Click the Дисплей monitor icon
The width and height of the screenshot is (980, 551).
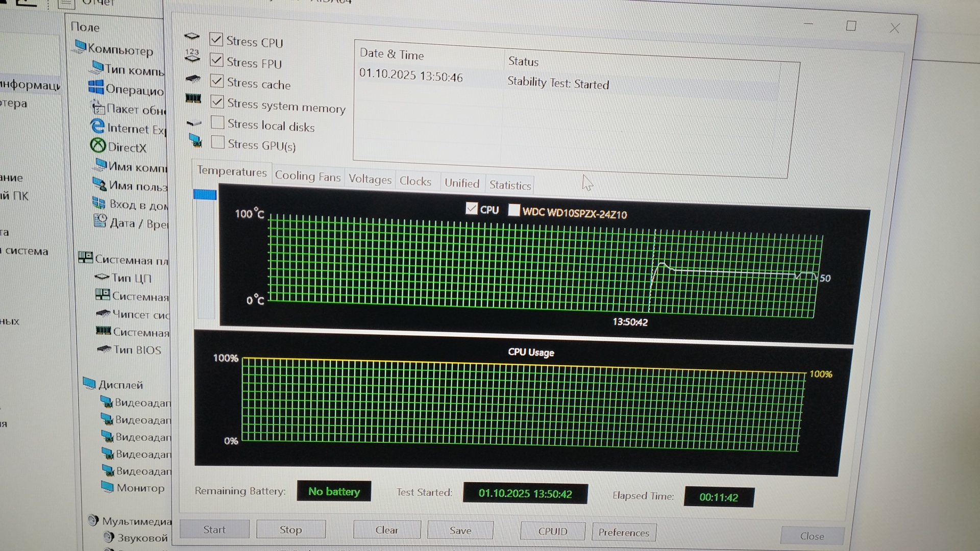(89, 383)
